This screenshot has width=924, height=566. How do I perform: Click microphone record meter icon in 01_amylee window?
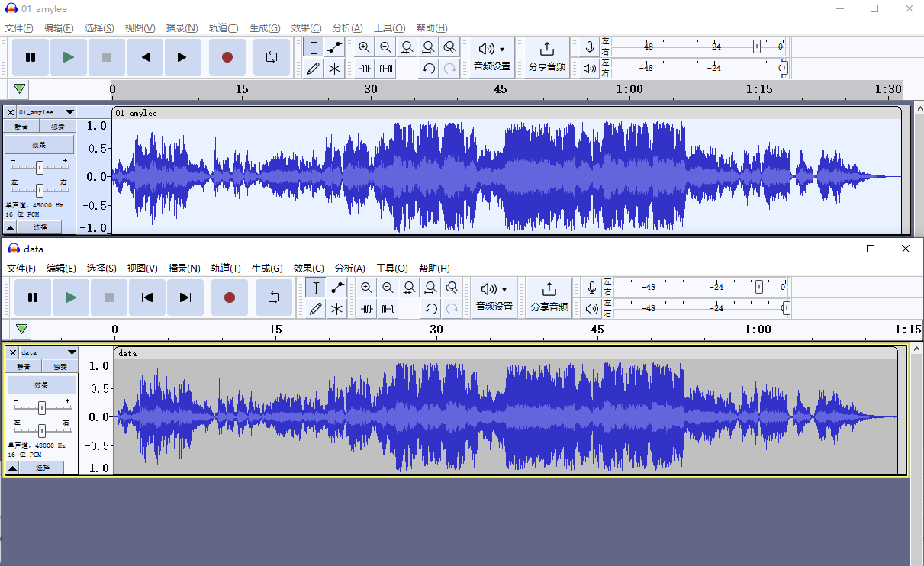(590, 47)
